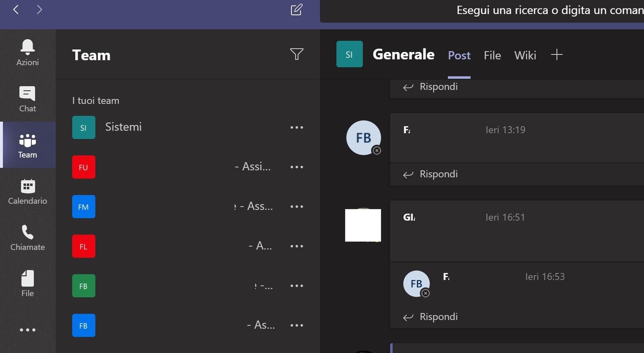Select the FL team tile
This screenshot has width=644, height=353.
pos(84,246)
